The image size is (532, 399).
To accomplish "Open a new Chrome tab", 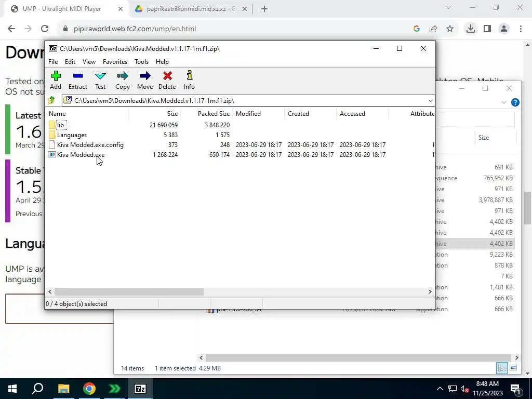I will click(264, 9).
